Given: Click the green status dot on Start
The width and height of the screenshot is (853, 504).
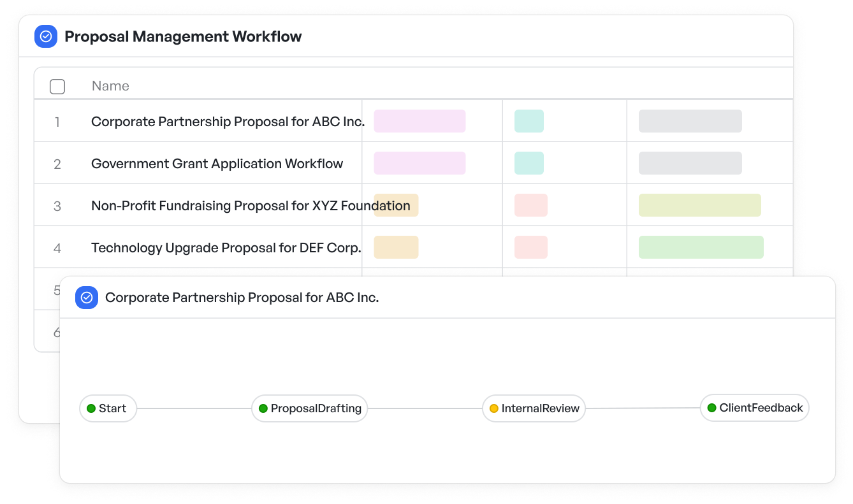Looking at the screenshot, I should [91, 408].
